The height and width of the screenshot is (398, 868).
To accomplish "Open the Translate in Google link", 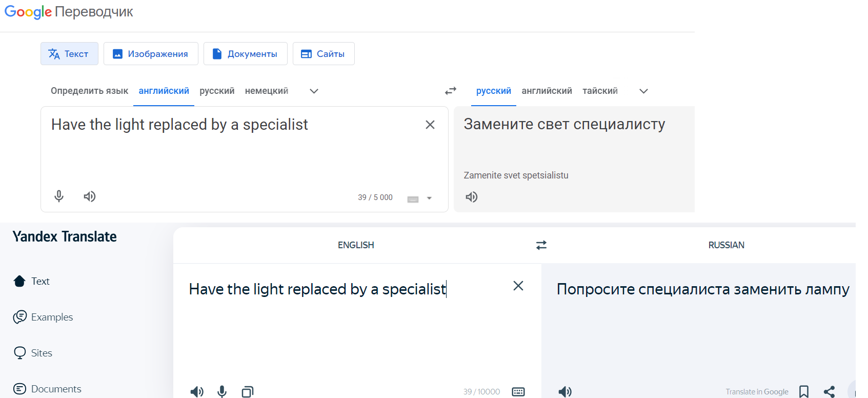I will click(x=757, y=392).
